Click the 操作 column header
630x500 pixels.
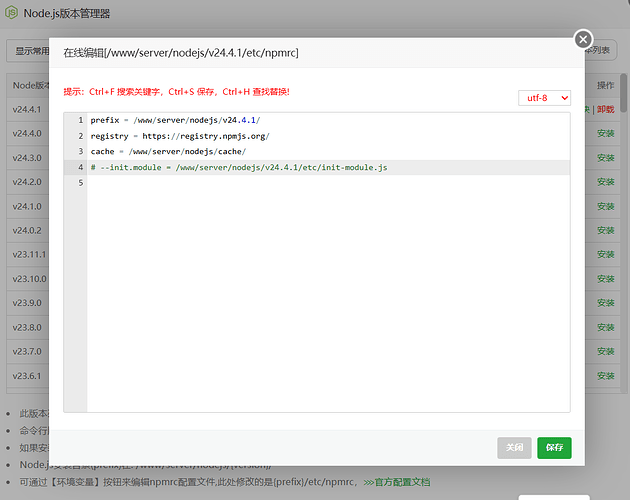(x=605, y=85)
